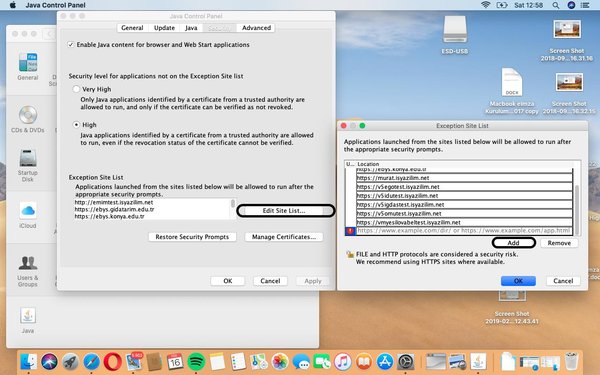Open Startup Disk preference pane
Viewport: 600px width, 375px height.
click(x=28, y=165)
